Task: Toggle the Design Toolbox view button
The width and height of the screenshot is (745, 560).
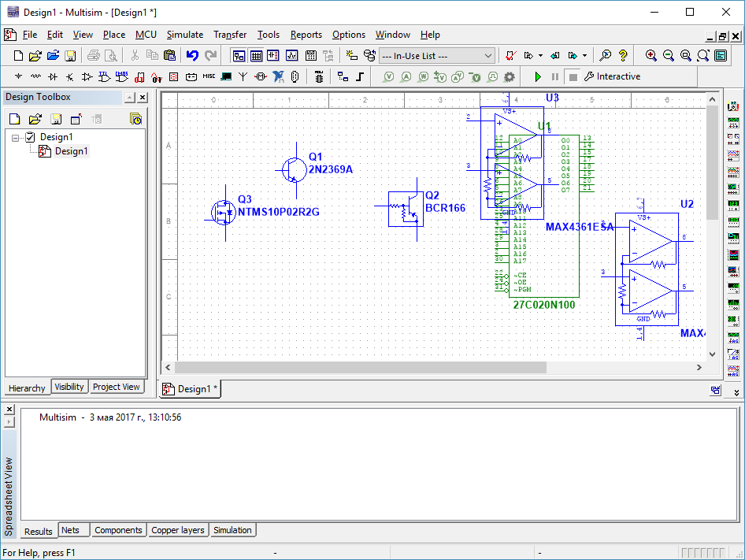Action: tap(239, 55)
